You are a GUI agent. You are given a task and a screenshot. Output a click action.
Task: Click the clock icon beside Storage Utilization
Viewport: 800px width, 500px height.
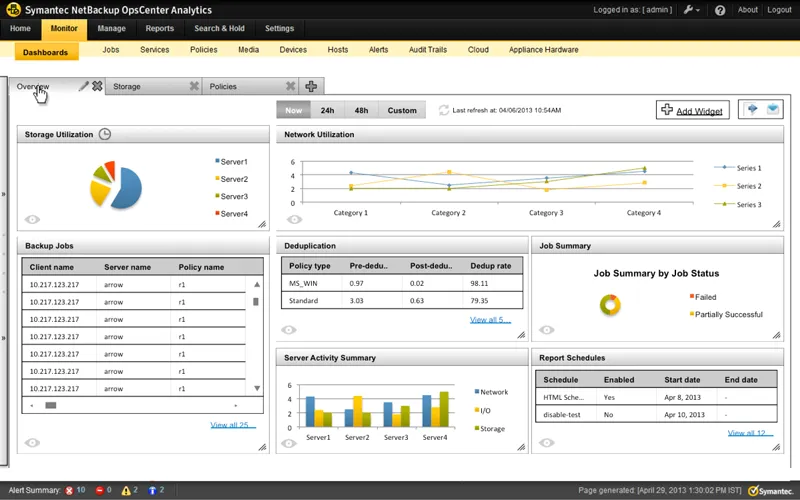pos(105,134)
